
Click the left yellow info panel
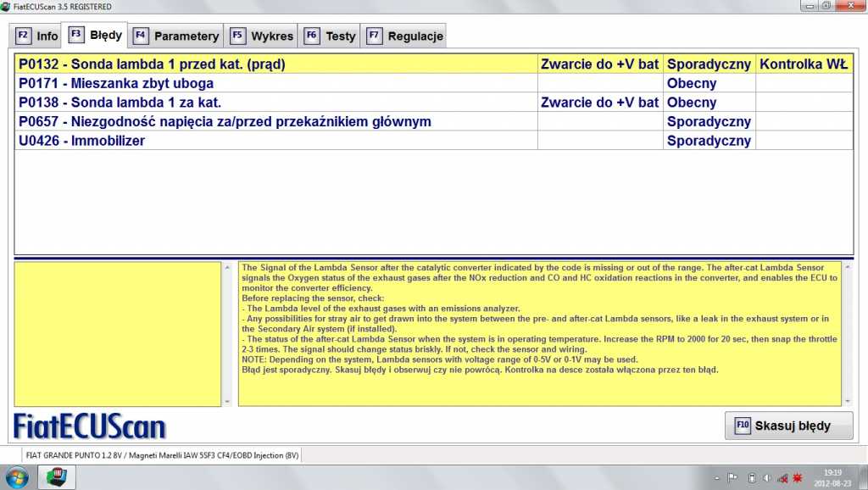(117, 334)
